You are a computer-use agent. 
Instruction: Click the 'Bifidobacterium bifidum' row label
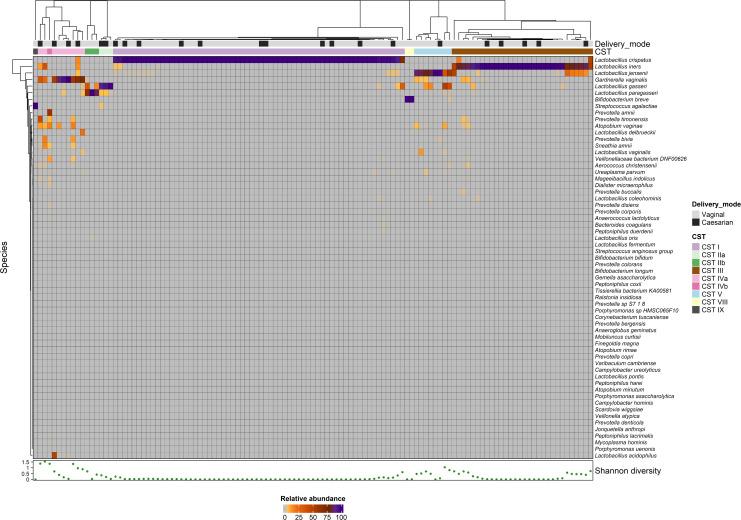click(623, 258)
